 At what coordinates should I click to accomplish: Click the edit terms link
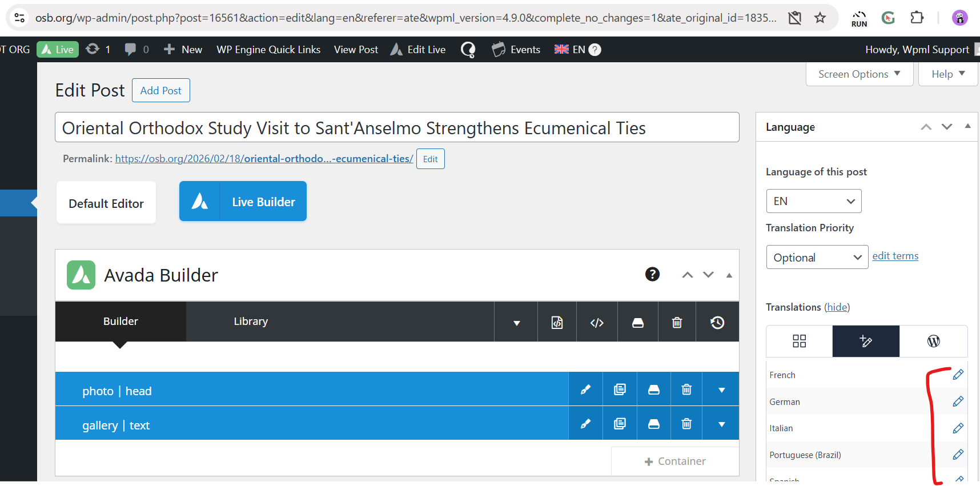coord(895,256)
